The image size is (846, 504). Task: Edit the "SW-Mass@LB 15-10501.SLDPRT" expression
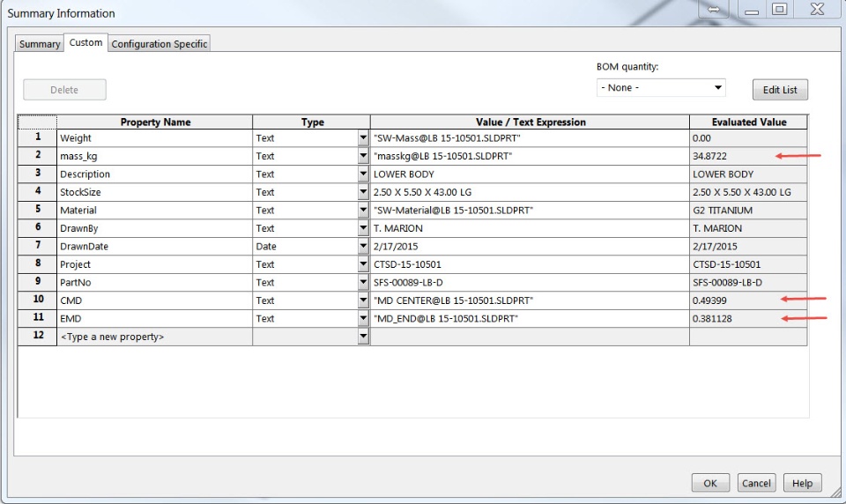[x=530, y=138]
